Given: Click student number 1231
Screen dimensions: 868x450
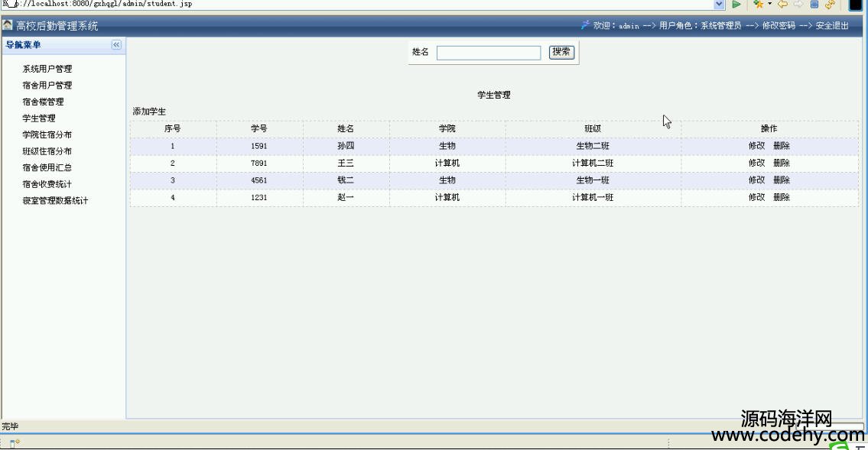Looking at the screenshot, I should tap(259, 197).
